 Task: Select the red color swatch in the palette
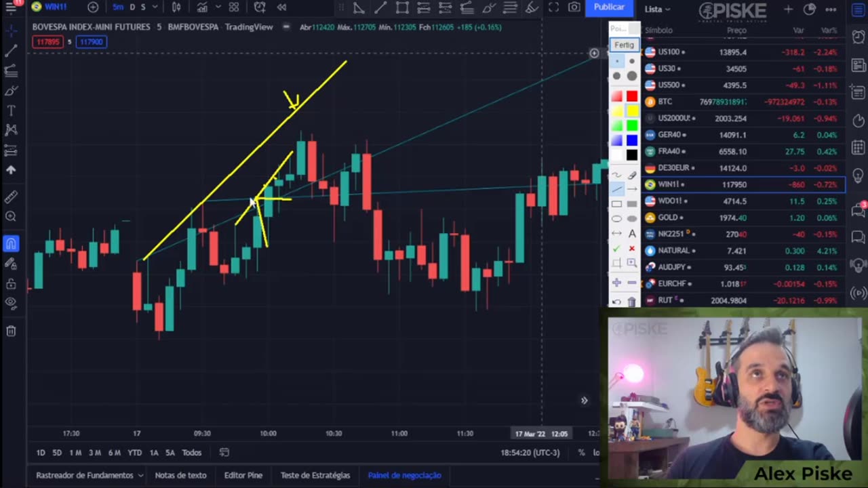[632, 97]
